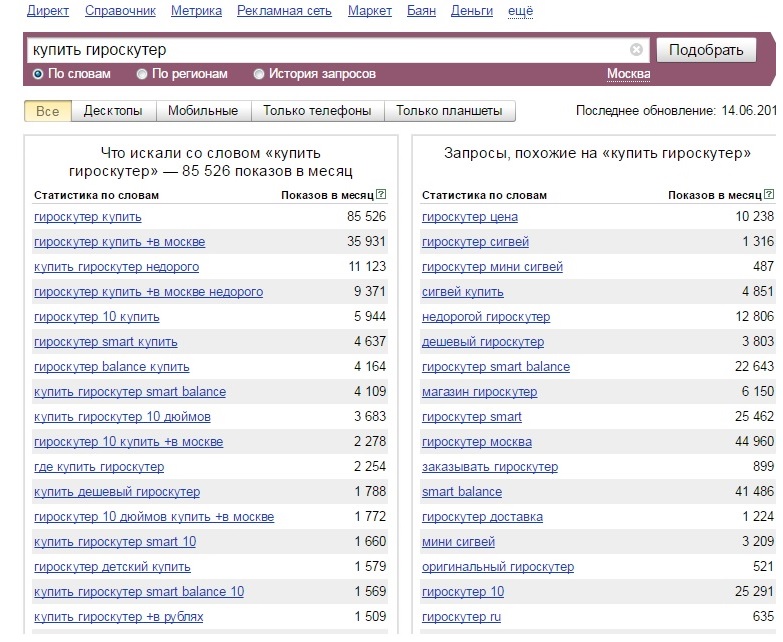Select the 'Только планшеты' tab
Screen dimensions: 783x642
click(x=449, y=111)
